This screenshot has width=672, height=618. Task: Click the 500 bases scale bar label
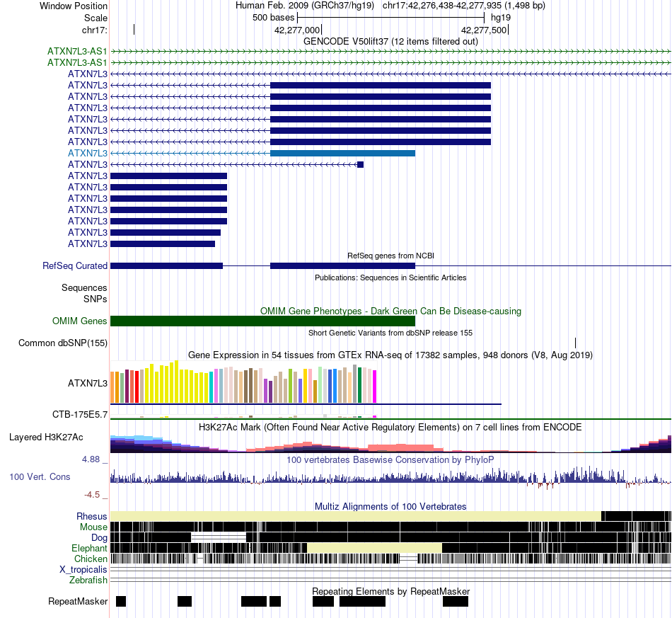coord(274,18)
